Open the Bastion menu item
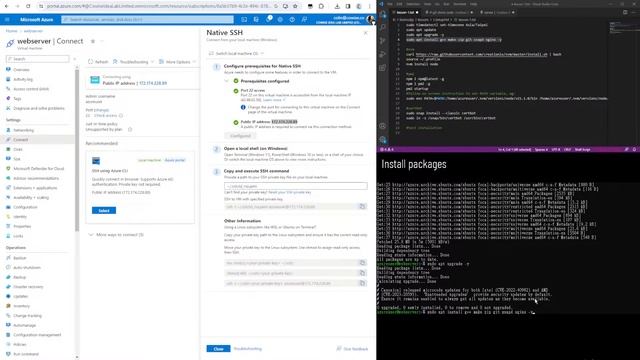This screenshot has height=360, width=640. 20,258
